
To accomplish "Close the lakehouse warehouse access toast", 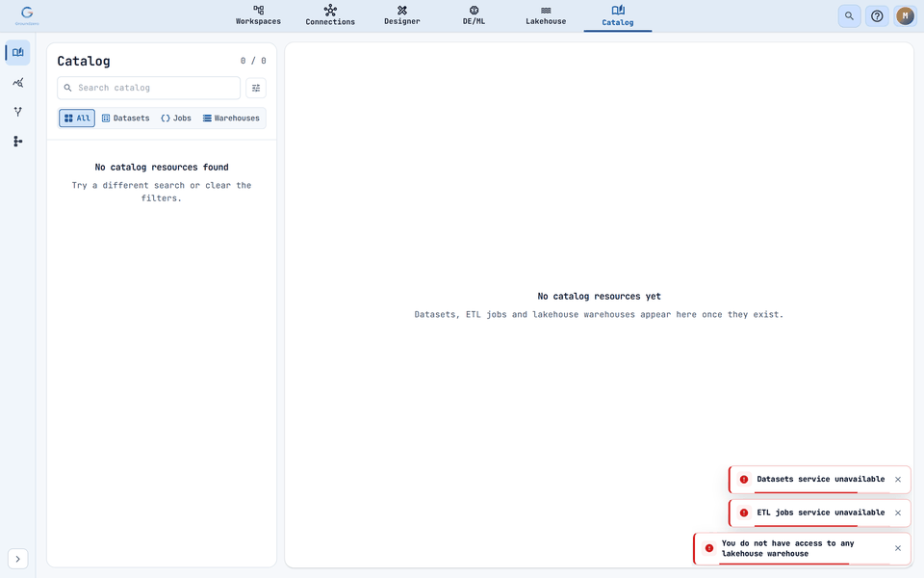I will (x=898, y=548).
